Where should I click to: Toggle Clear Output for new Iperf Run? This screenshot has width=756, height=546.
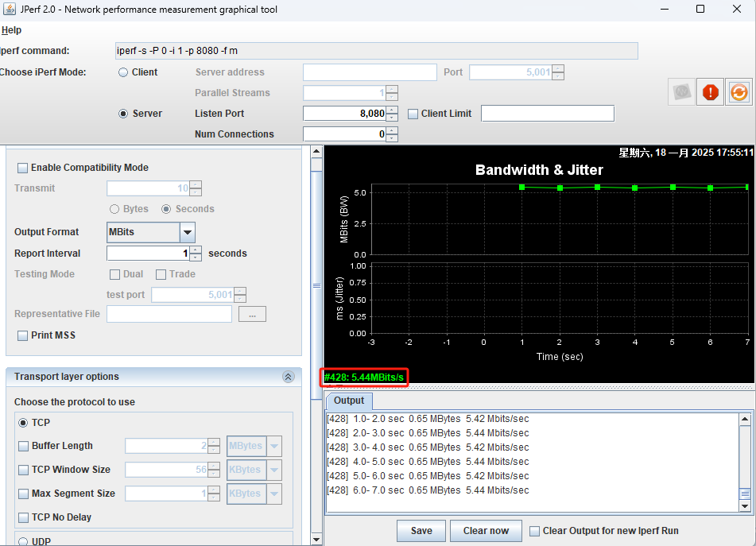[x=535, y=531]
